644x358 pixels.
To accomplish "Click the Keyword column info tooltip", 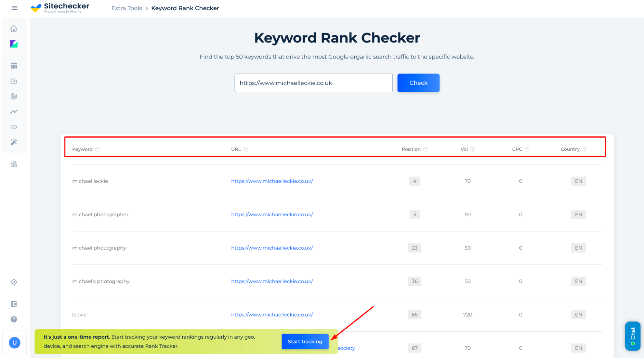I will click(98, 149).
